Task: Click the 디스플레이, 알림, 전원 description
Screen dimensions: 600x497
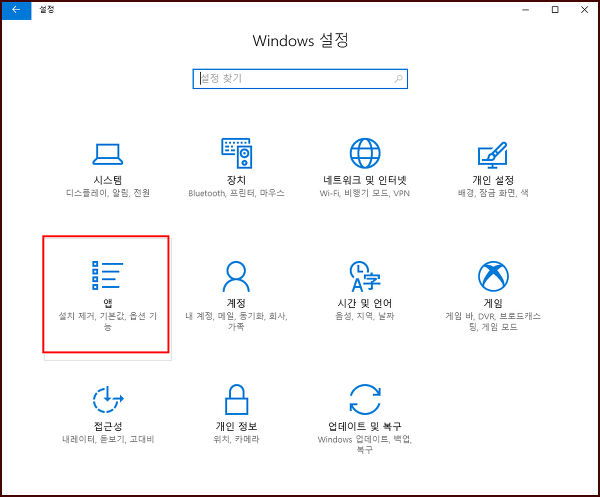Action: point(108,193)
